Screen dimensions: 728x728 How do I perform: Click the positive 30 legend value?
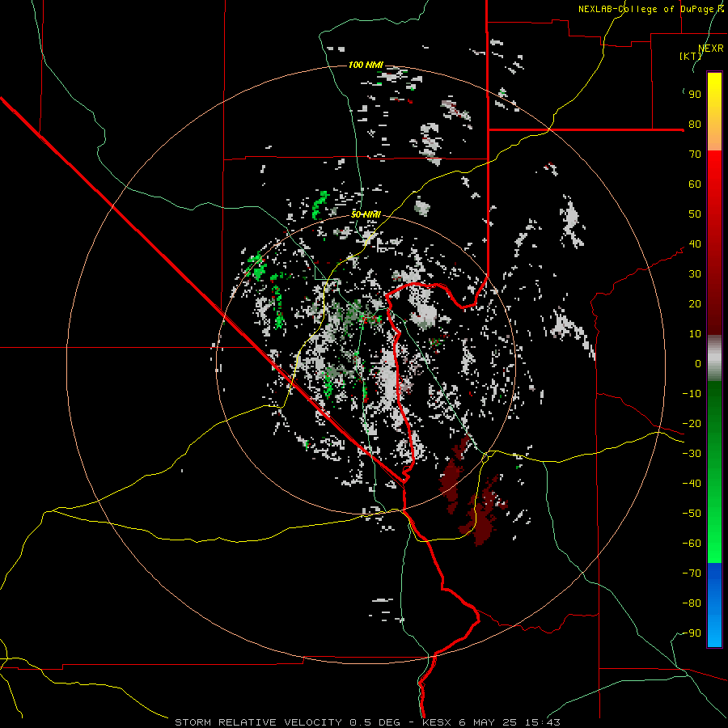pos(695,274)
